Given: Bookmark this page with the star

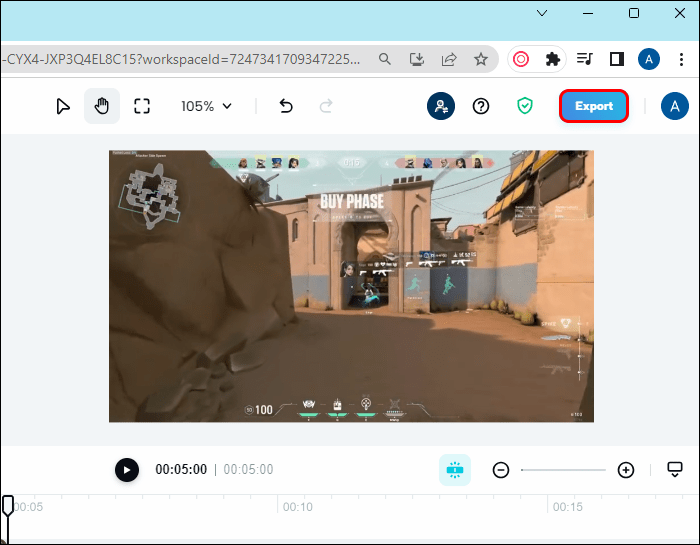Looking at the screenshot, I should click(x=481, y=59).
